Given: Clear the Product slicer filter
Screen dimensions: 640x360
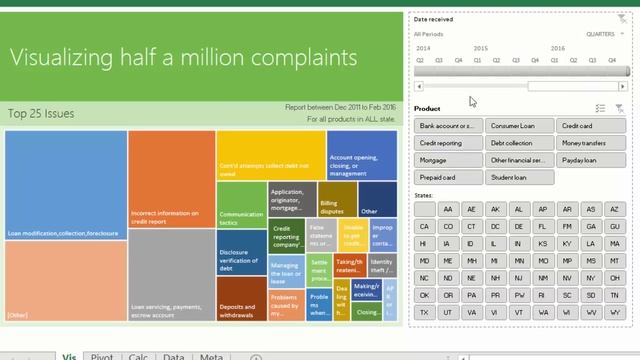Looking at the screenshot, I should [x=620, y=108].
